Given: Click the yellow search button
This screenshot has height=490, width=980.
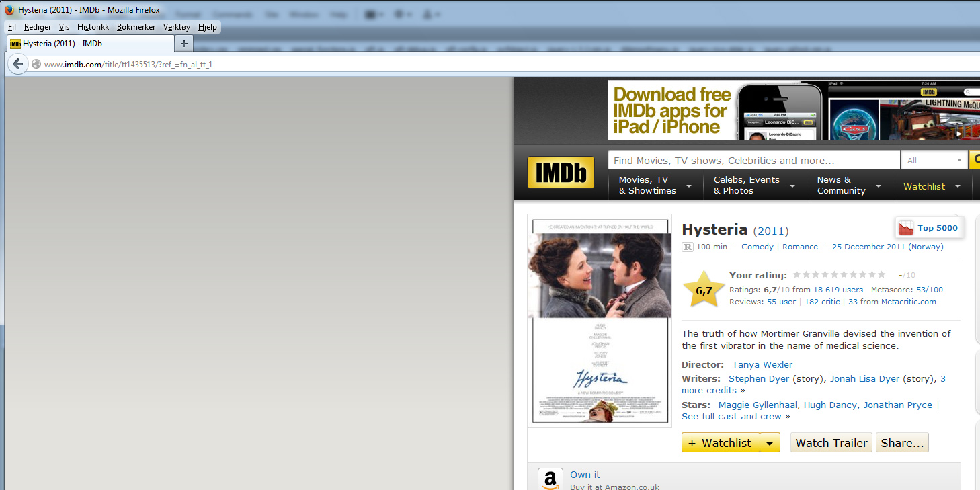Looking at the screenshot, I should (x=974, y=161).
